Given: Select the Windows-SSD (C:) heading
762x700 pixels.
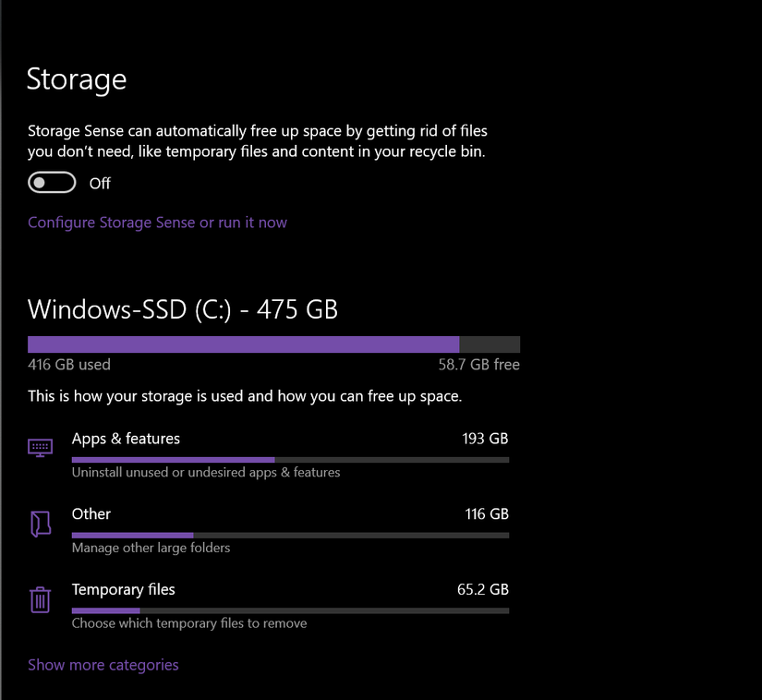Looking at the screenshot, I should click(183, 308).
